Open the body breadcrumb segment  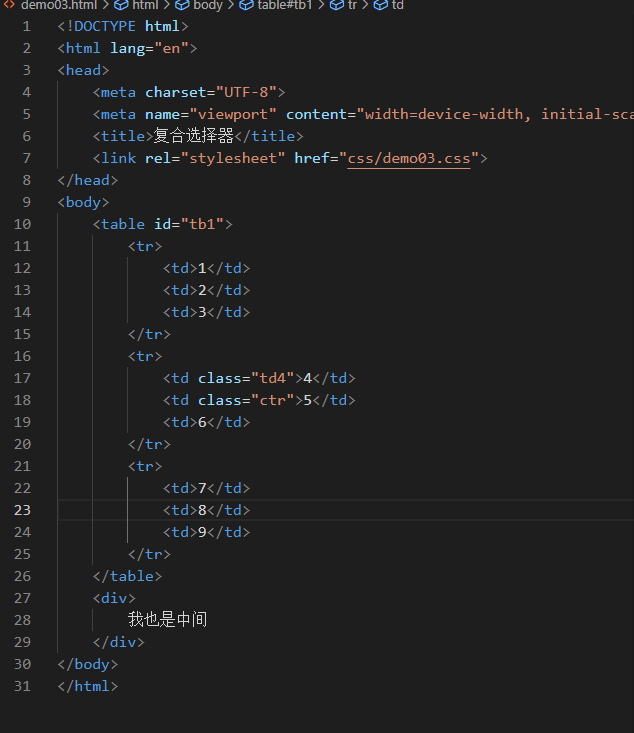208,5
